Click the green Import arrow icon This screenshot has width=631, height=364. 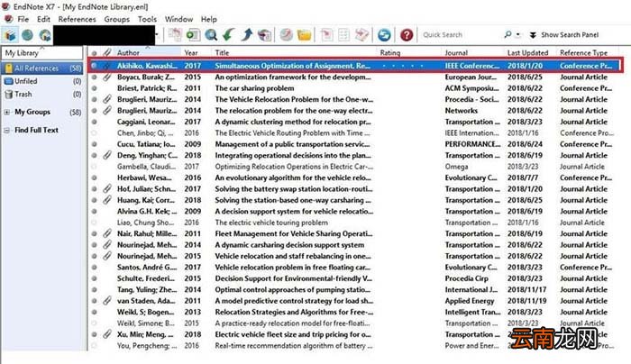click(229, 35)
